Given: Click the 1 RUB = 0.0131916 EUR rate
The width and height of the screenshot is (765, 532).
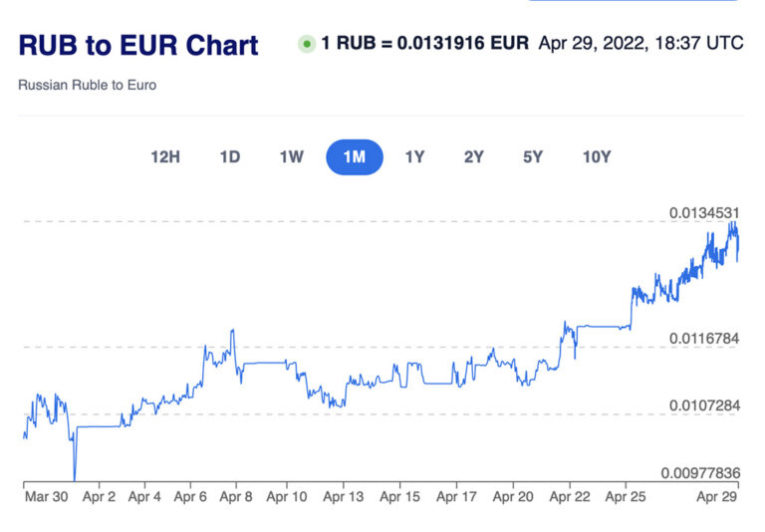Looking at the screenshot, I should click(425, 44).
